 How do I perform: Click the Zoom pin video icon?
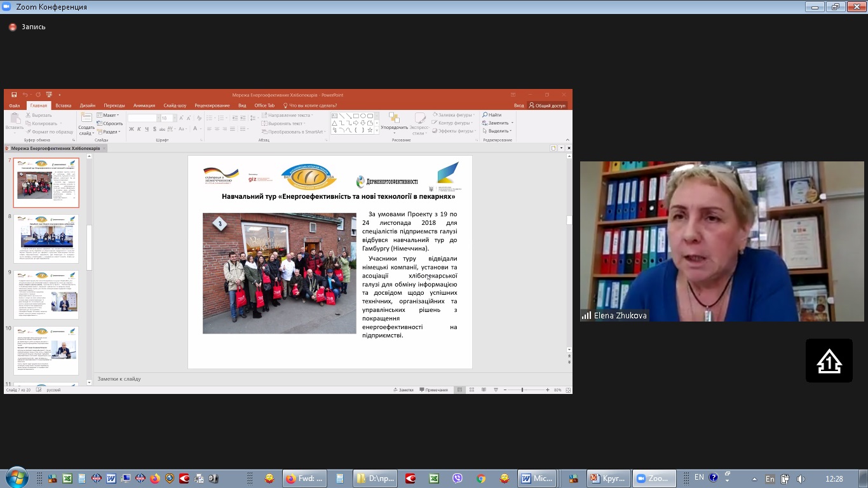829,361
